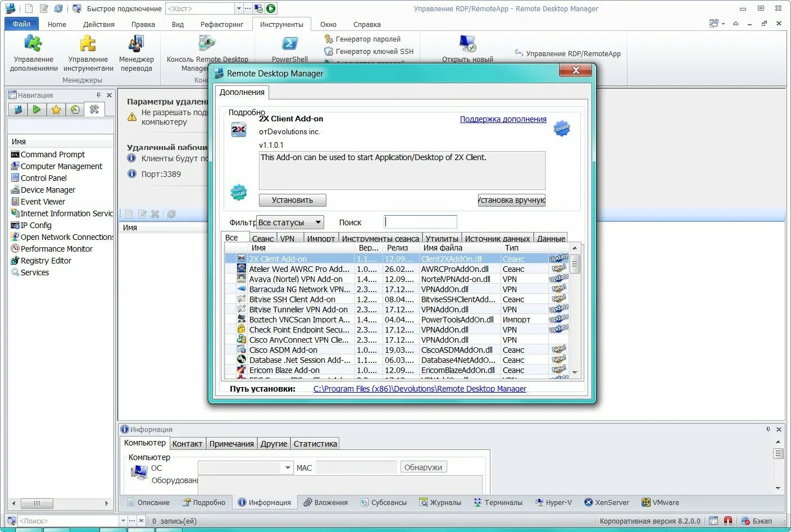Image resolution: width=791 pixels, height=532 pixels.
Task: Click Update badge on 2X Client row
Action: tap(558, 258)
